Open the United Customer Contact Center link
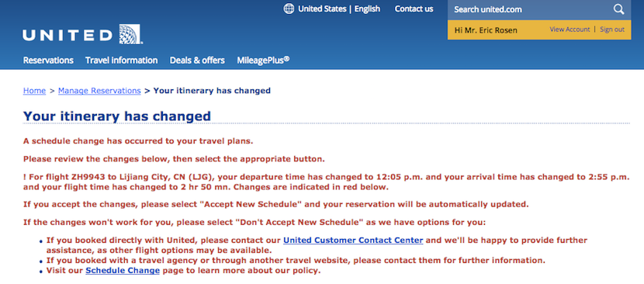 (353, 240)
